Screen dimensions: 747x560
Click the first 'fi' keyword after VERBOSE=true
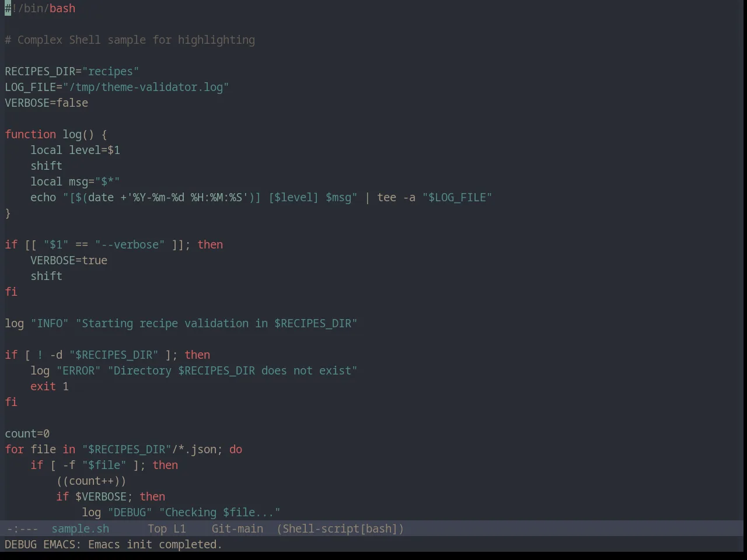pyautogui.click(x=11, y=292)
